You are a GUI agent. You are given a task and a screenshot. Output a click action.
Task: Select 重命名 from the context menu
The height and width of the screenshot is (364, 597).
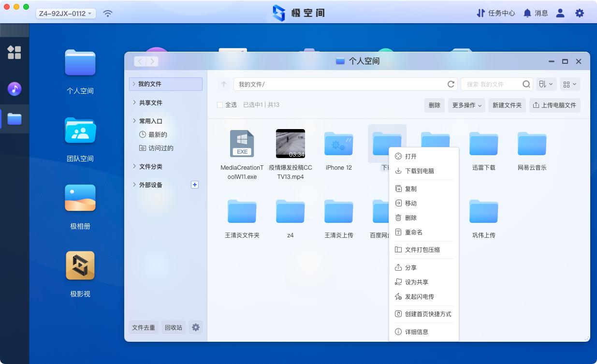(413, 233)
